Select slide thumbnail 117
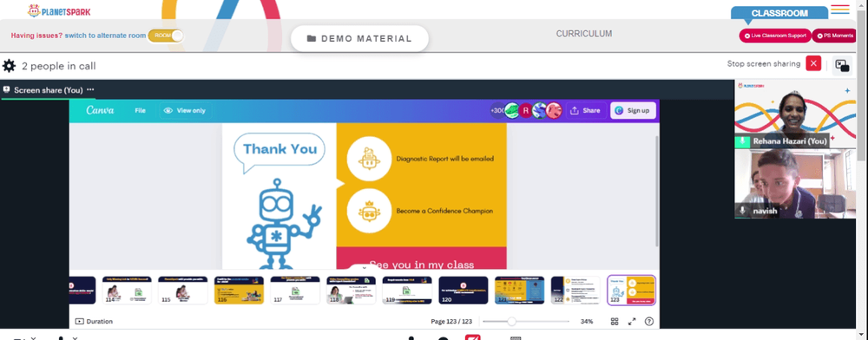Image resolution: width=868 pixels, height=340 pixels. [295, 291]
